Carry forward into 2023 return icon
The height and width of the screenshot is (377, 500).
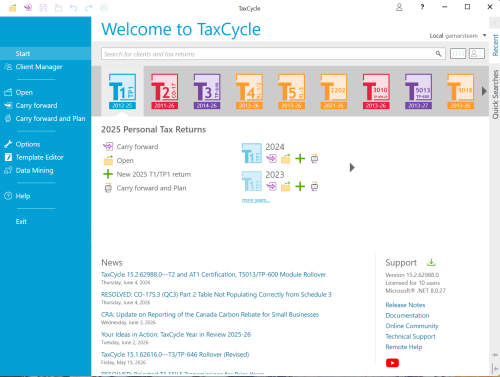[x=271, y=186]
